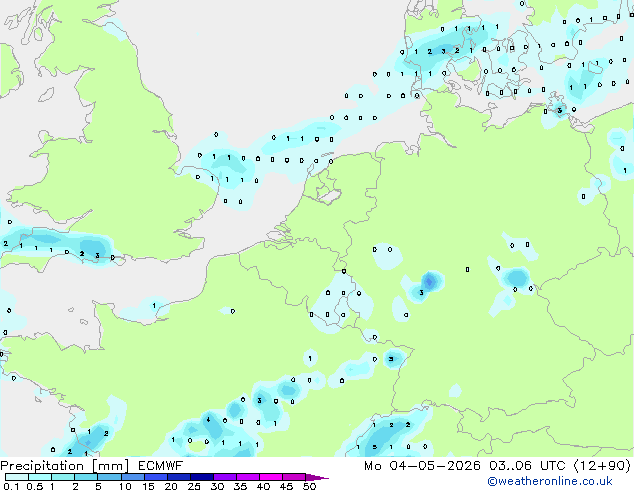Click the '(12+90)' forecast offset text
The width and height of the screenshot is (634, 490).
602,466
